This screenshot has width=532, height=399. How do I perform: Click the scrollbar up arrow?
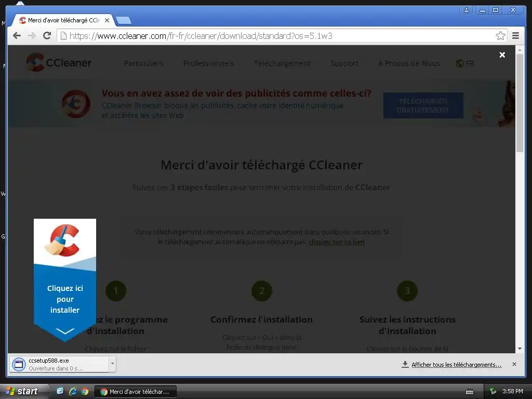[520, 50]
